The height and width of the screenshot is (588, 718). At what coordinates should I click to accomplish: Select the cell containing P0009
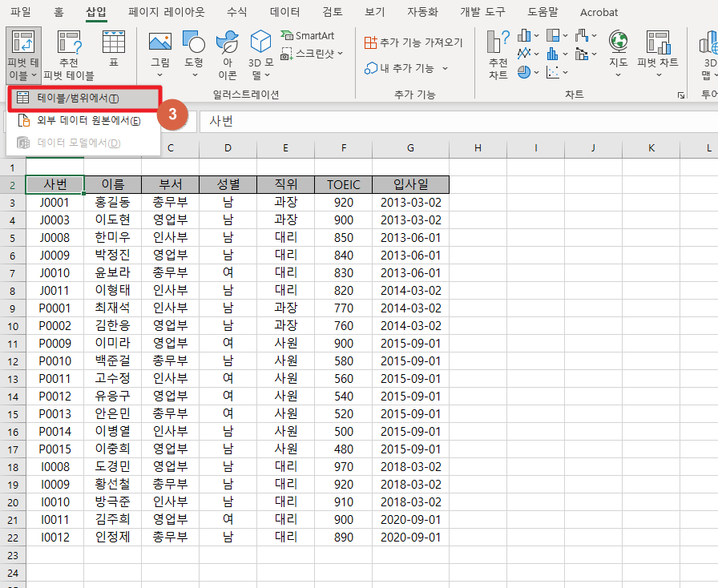[x=55, y=344]
